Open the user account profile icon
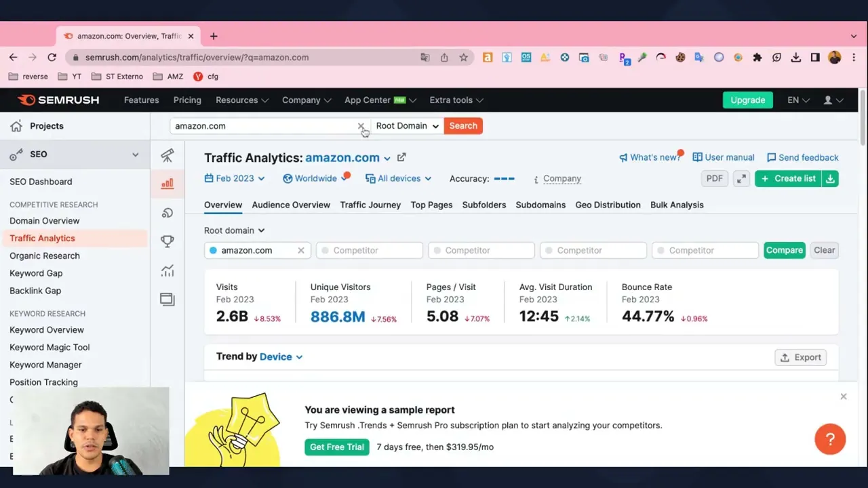The width and height of the screenshot is (868, 488). pos(833,100)
